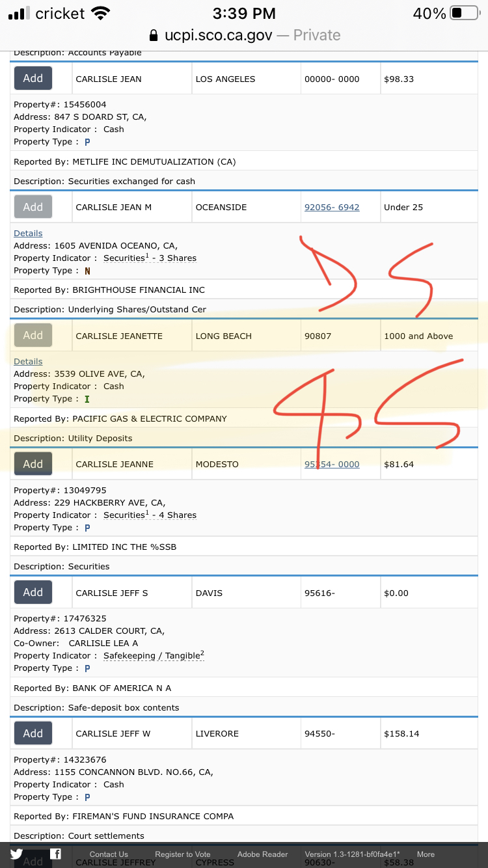This screenshot has width=488, height=868.
Task: Select the 3:39 PM clock
Action: pyautogui.click(x=244, y=13)
